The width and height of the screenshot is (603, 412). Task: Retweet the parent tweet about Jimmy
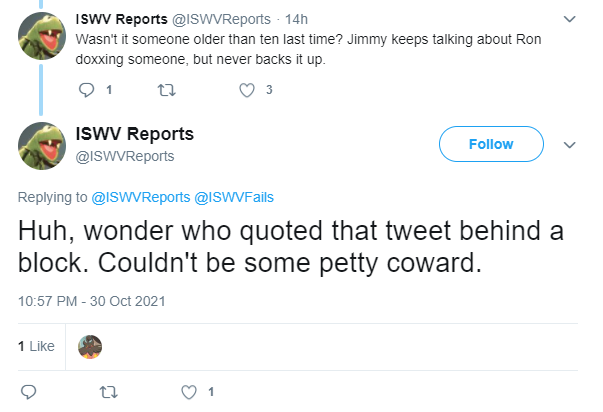click(167, 90)
